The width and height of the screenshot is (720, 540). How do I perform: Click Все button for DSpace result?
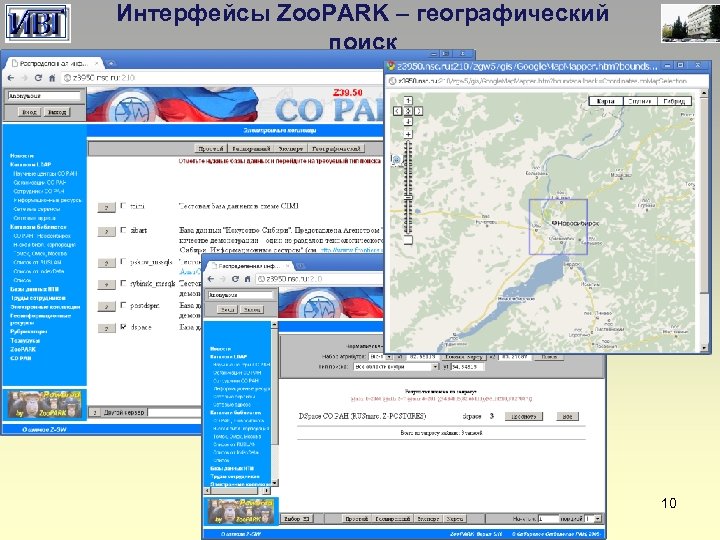tap(568, 416)
